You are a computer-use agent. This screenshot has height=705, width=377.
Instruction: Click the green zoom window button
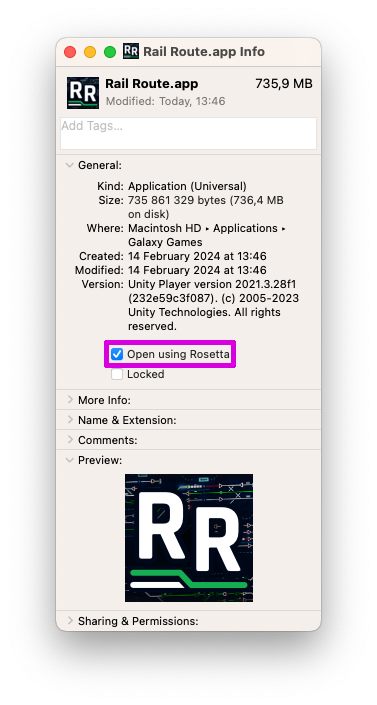(x=110, y=52)
